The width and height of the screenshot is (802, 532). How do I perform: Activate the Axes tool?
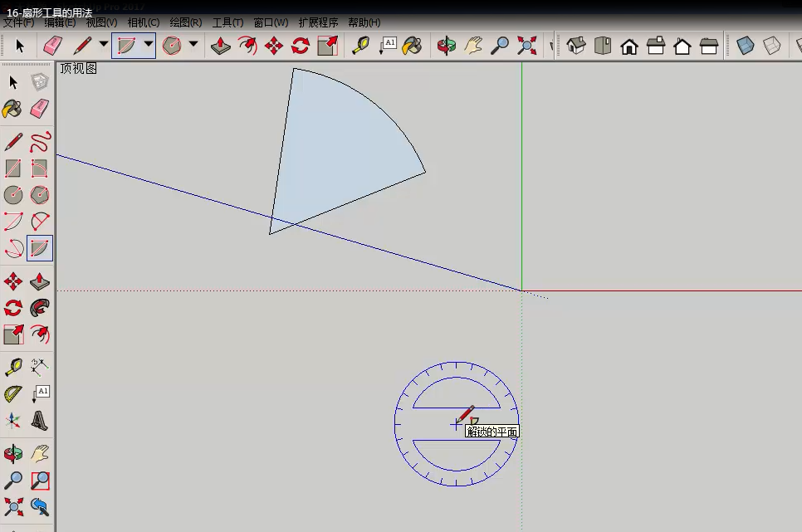(13, 421)
